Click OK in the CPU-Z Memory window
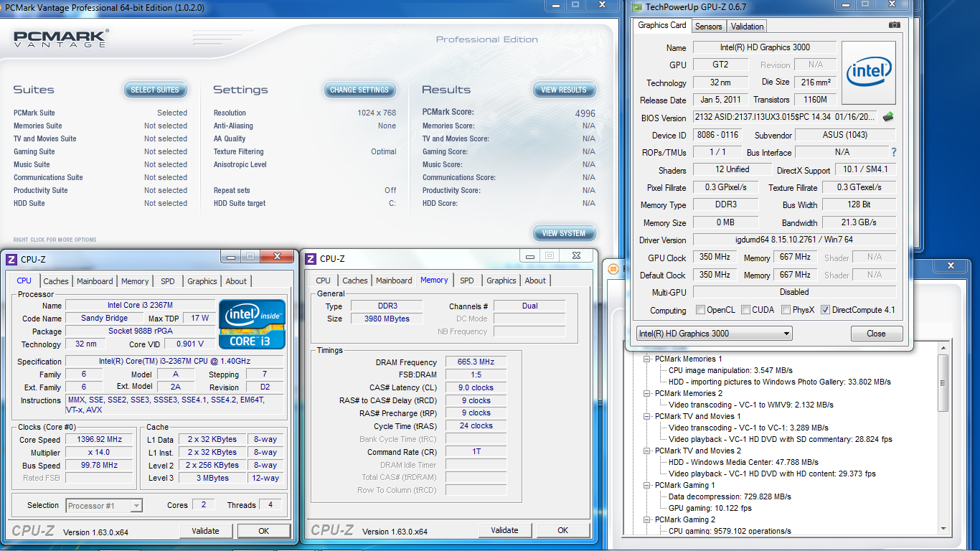 [x=562, y=530]
